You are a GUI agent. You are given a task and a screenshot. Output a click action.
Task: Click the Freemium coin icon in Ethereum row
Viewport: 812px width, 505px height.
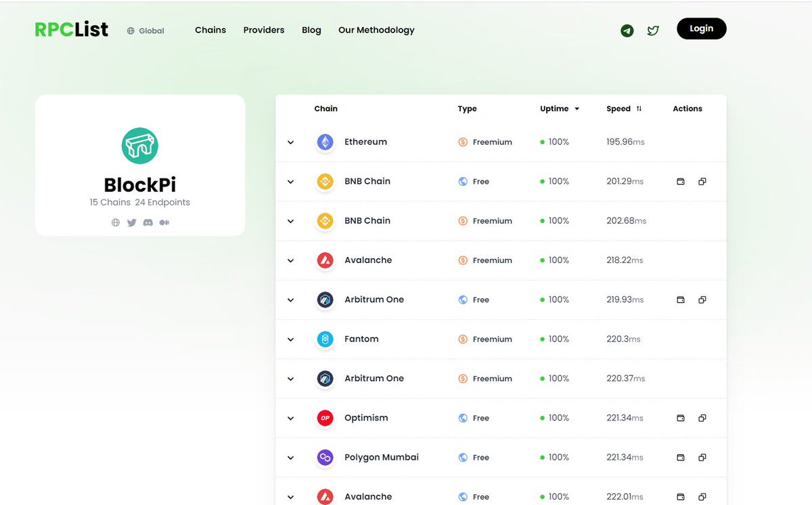pos(463,142)
